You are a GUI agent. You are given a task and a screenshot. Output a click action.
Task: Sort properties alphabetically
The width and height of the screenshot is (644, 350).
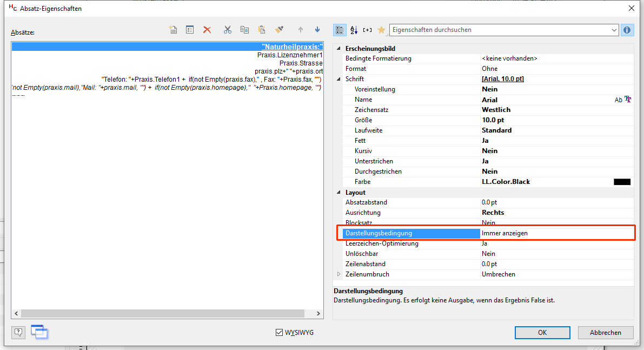click(x=354, y=30)
